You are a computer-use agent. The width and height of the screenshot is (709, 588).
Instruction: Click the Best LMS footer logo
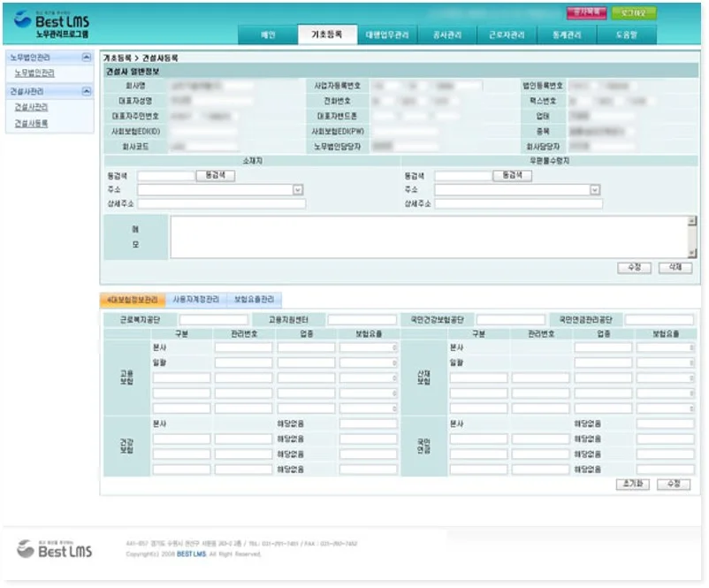pos(54,548)
